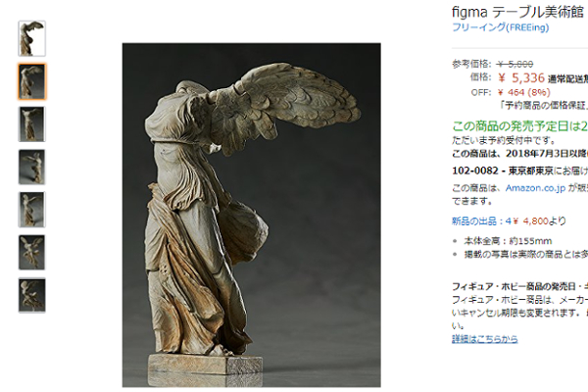This screenshot has width=588, height=392.
Task: Click the 詳細はこちらから details link
Action: 484,339
